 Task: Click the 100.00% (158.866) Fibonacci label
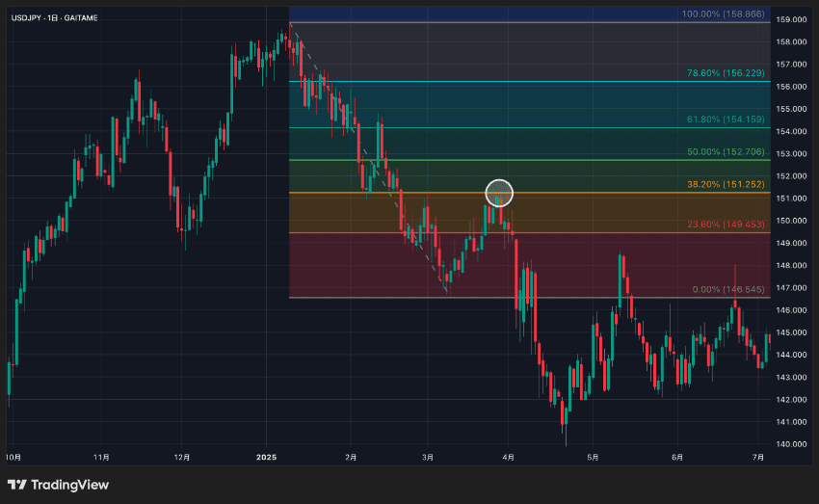(x=723, y=14)
